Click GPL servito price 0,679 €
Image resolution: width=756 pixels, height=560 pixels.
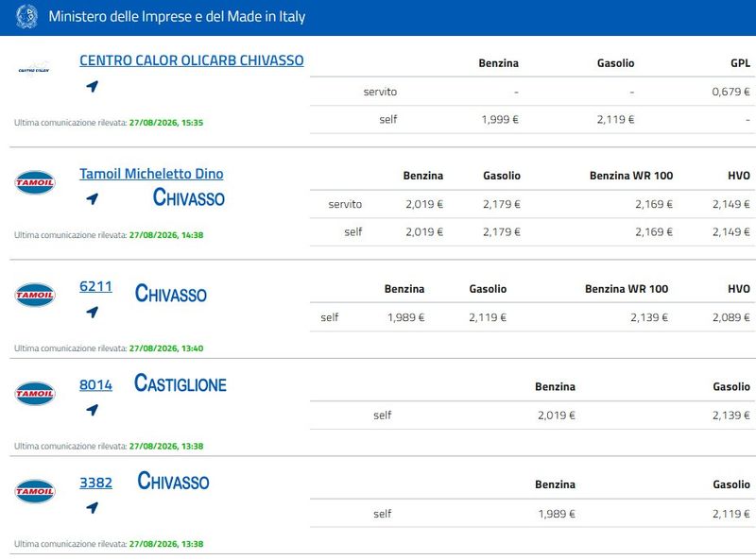tap(730, 92)
